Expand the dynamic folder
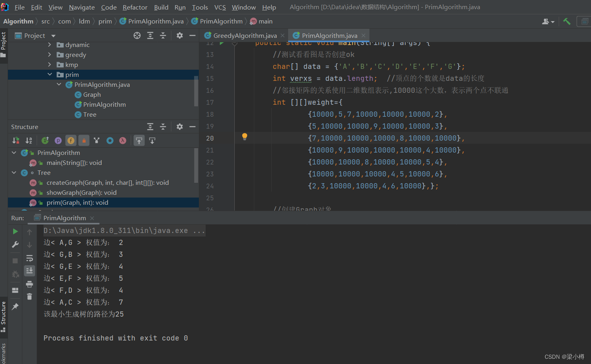Viewport: 591px width, 364px height. coord(49,45)
